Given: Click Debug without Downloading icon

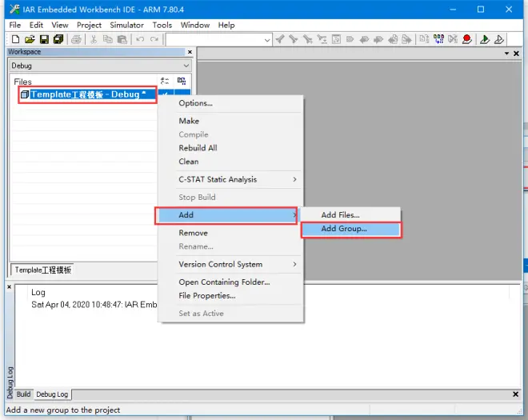Looking at the screenshot, I should tap(499, 39).
